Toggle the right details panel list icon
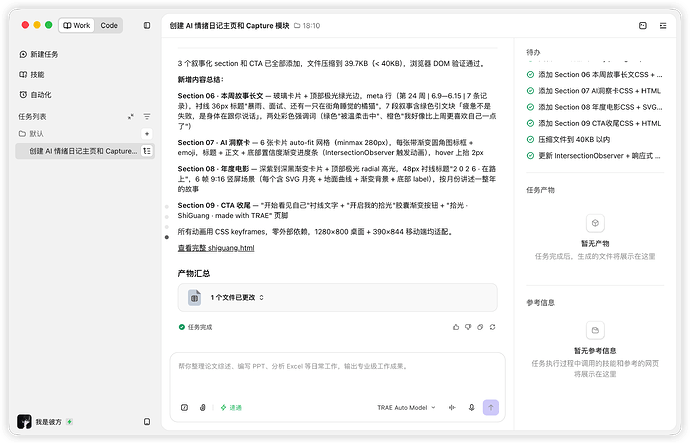 coord(663,26)
